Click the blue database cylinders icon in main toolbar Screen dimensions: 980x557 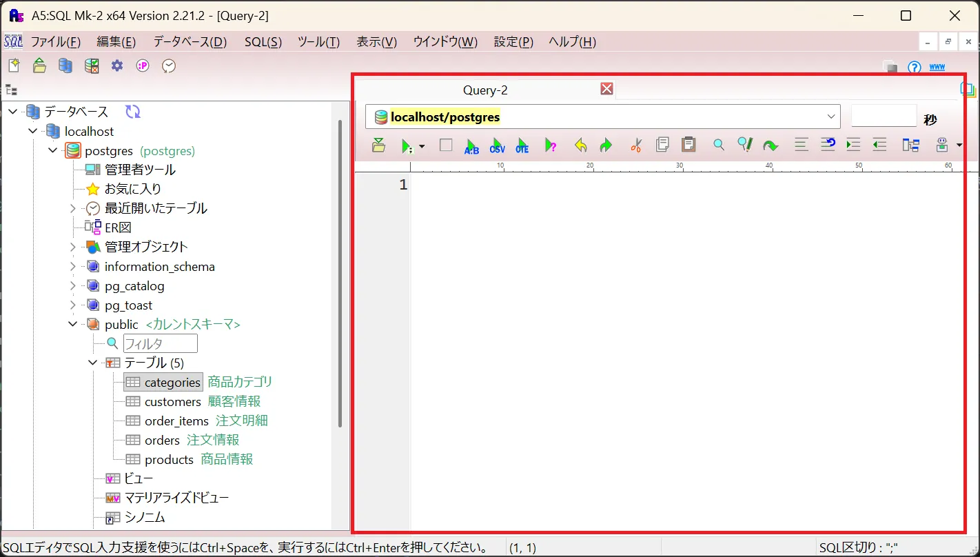[65, 65]
